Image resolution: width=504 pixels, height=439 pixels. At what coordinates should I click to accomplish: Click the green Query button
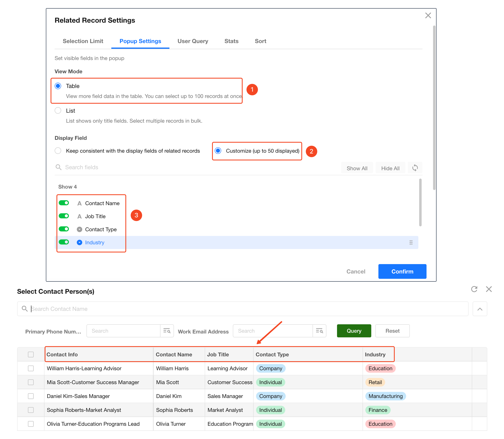(x=354, y=331)
